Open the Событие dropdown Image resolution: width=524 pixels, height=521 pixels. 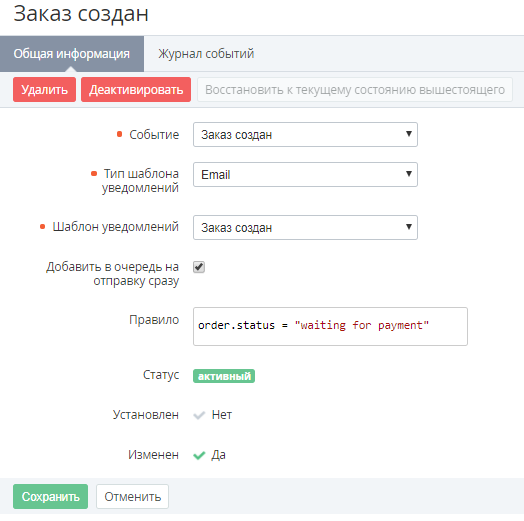tap(305, 134)
